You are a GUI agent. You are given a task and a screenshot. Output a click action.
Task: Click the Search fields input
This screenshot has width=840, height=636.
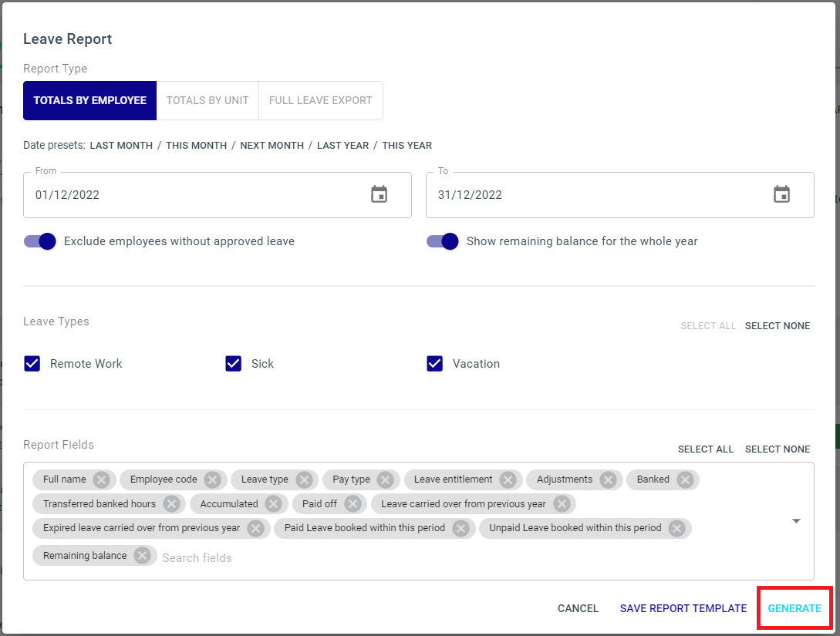coord(197,558)
